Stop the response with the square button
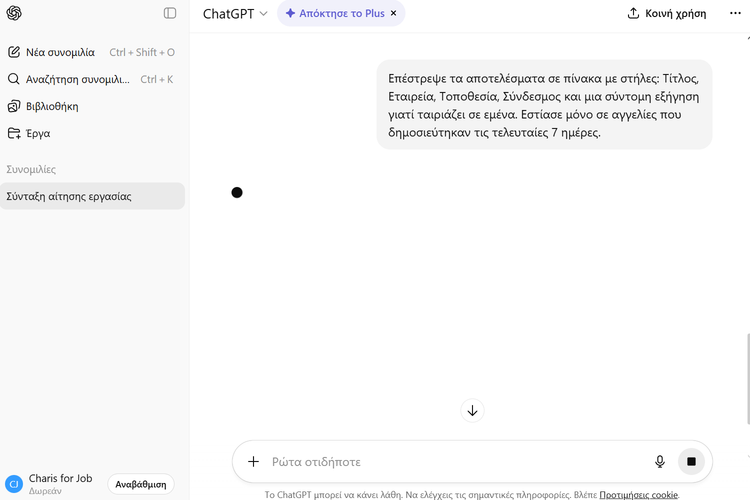The height and width of the screenshot is (500, 750). [691, 462]
